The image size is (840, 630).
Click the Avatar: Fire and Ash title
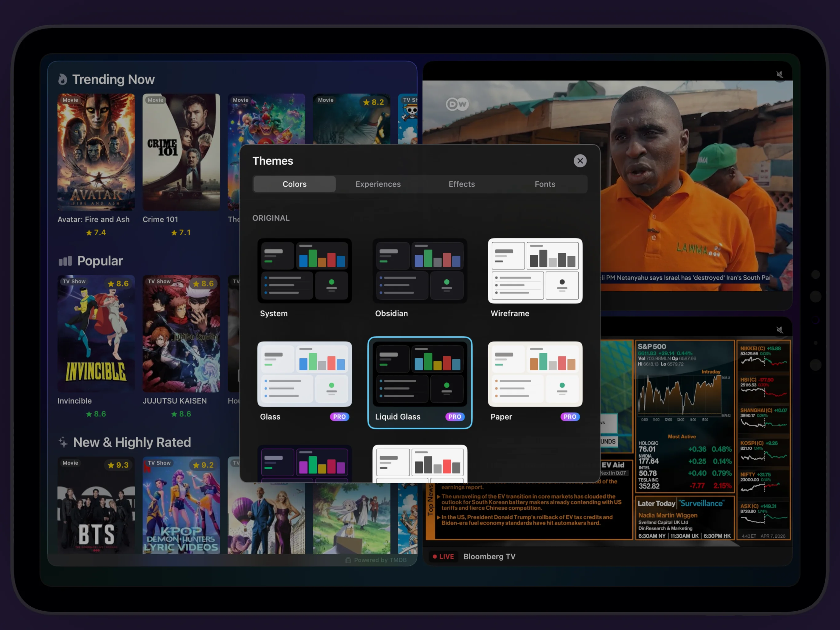93,219
